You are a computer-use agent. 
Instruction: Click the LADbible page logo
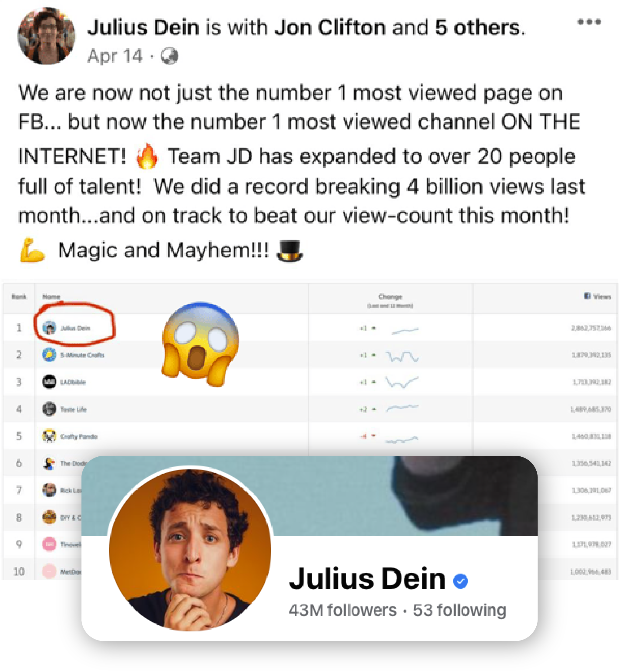pos(49,382)
